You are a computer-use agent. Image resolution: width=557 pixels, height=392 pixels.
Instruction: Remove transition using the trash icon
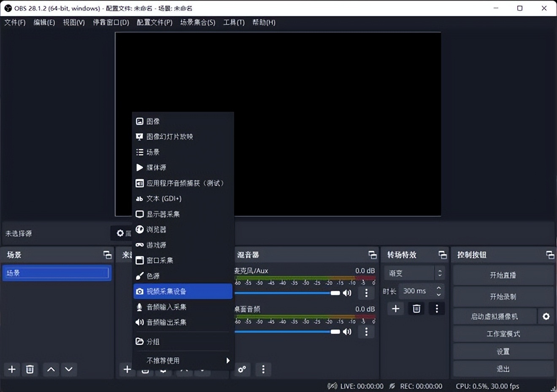(x=416, y=309)
